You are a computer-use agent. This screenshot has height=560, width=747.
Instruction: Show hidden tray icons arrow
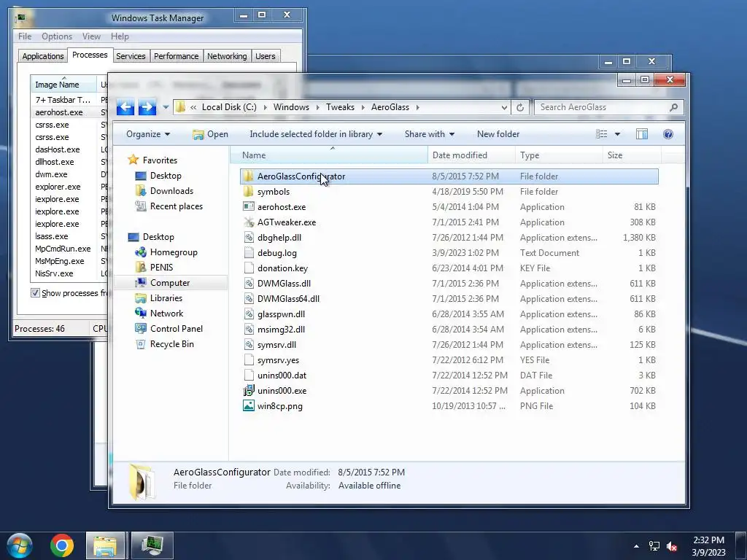coord(636,546)
